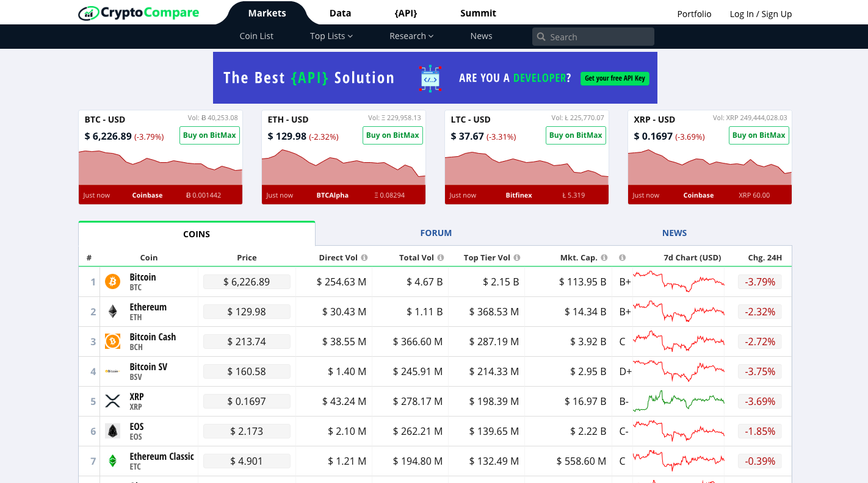The width and height of the screenshot is (868, 483).
Task: Click Get your free API Key
Action: (x=615, y=78)
